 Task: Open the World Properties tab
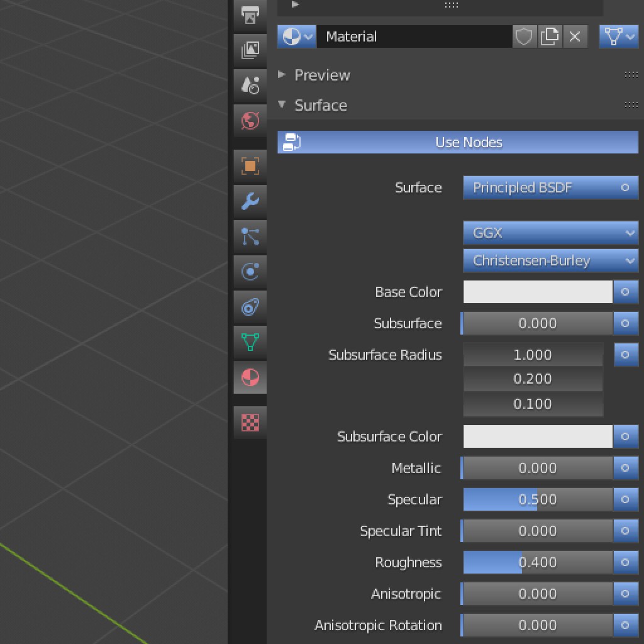(x=250, y=121)
